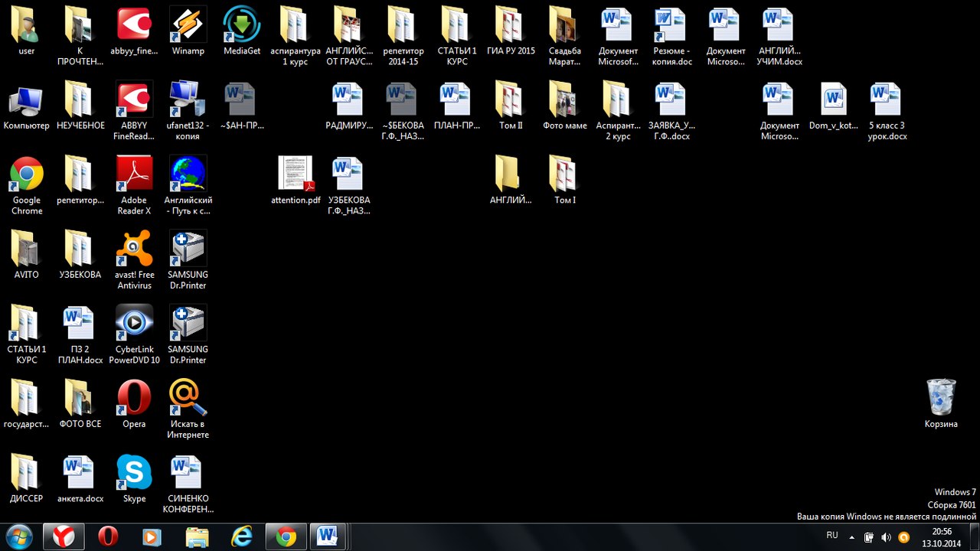Select the Dom_v_kot... document
Image resolution: width=980 pixels, height=551 pixels.
[x=834, y=105]
